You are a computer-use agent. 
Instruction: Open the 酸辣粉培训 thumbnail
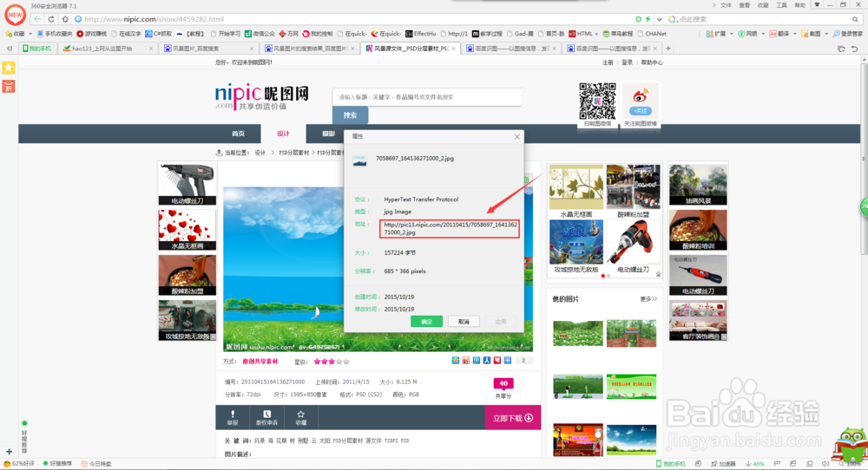[x=698, y=230]
